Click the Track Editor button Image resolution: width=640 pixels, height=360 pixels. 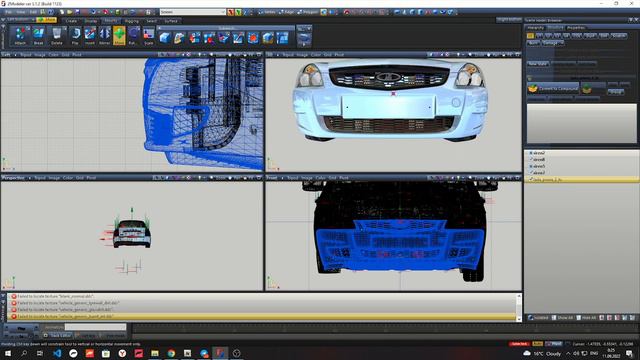point(58,336)
